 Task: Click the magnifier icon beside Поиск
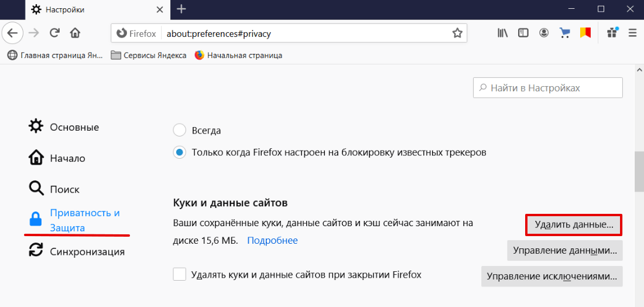(36, 189)
